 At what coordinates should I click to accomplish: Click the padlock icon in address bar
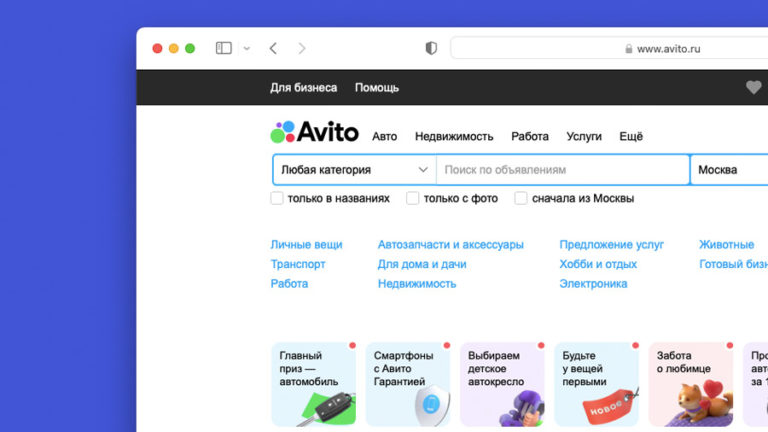[629, 48]
